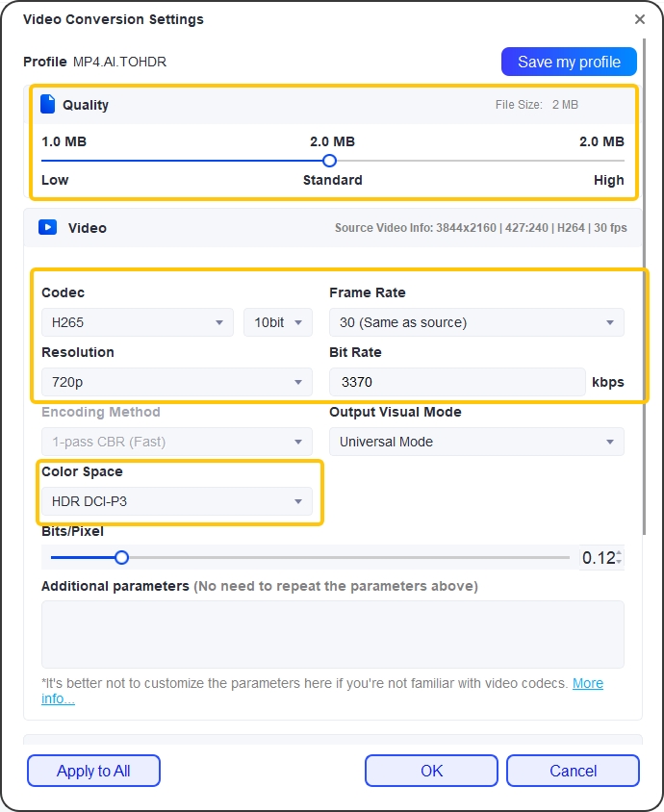Open the Output Visual Mode dropdown

coord(476,442)
